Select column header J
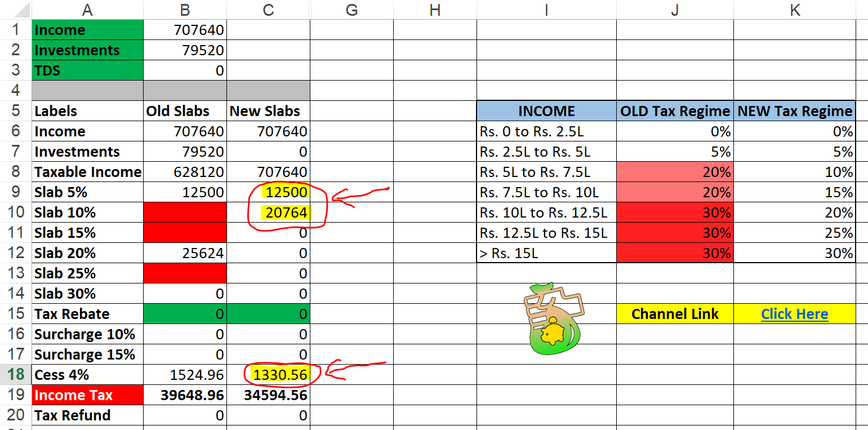 point(674,8)
